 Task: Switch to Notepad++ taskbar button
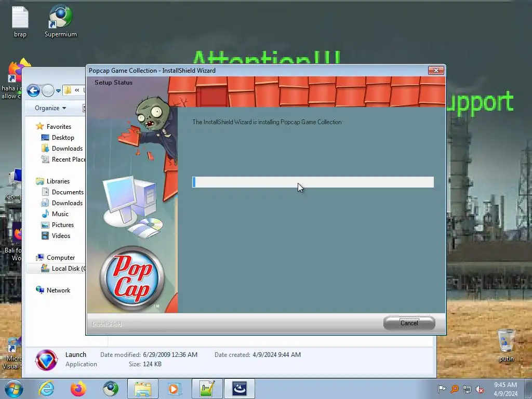coord(207,389)
